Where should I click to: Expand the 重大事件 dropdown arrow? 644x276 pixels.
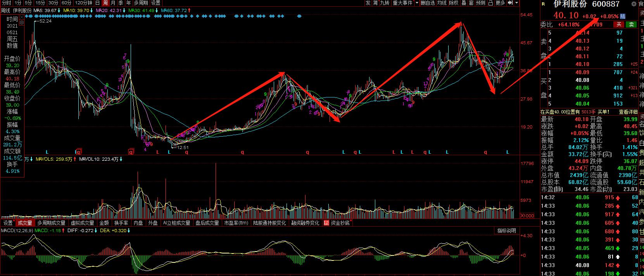coord(417,3)
